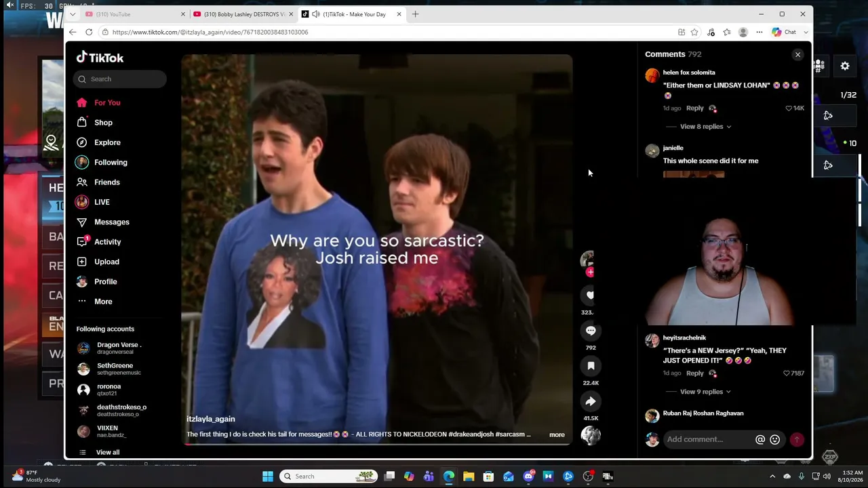Expand 'View 9 replies'
The width and height of the screenshot is (868, 488).
(706, 392)
